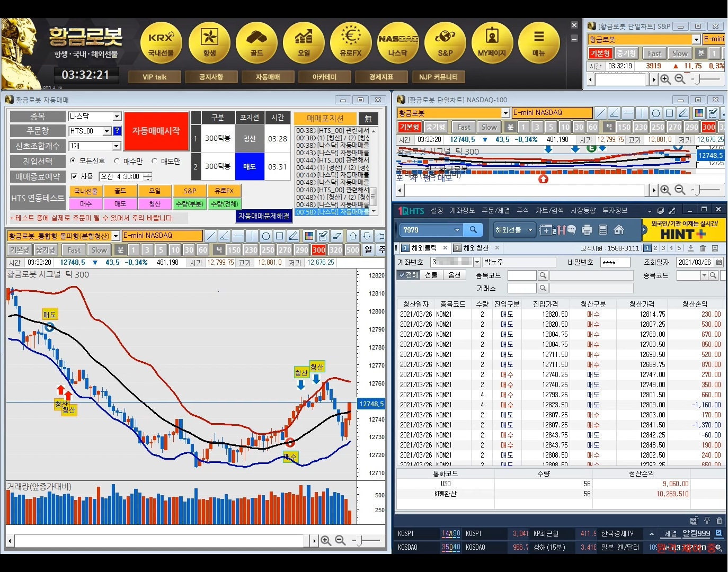Click the 수량(전체) test button
The image size is (728, 572).
tap(225, 204)
